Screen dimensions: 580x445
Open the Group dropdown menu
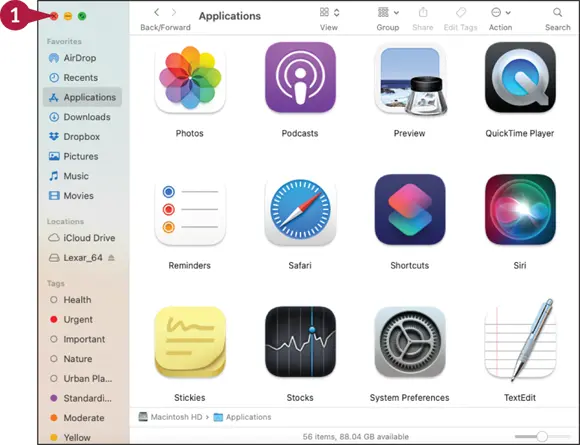pos(388,13)
